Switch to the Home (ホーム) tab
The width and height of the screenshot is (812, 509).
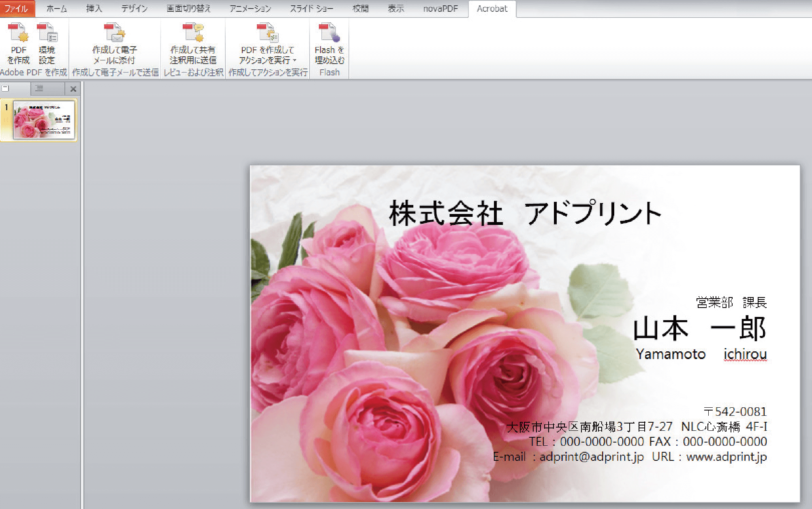click(x=56, y=9)
